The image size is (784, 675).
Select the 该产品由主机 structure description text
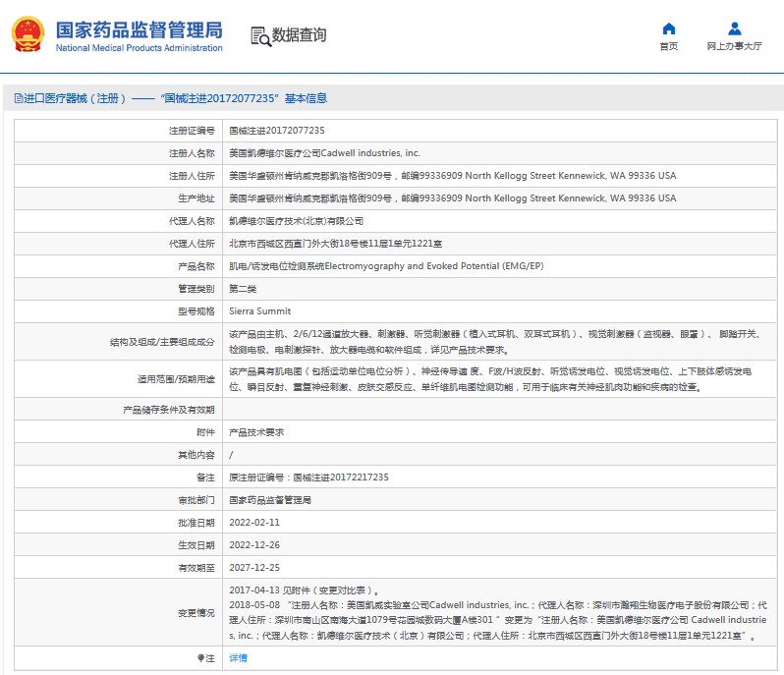pyautogui.click(x=495, y=342)
